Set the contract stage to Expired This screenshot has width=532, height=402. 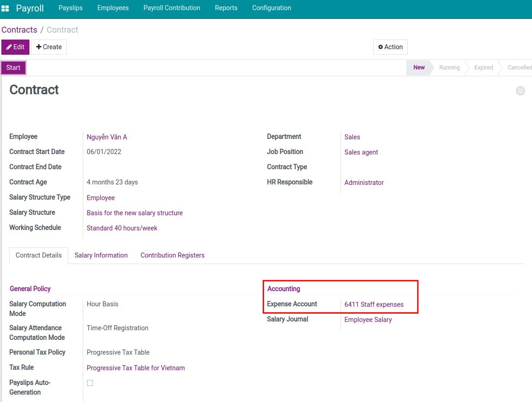click(483, 68)
